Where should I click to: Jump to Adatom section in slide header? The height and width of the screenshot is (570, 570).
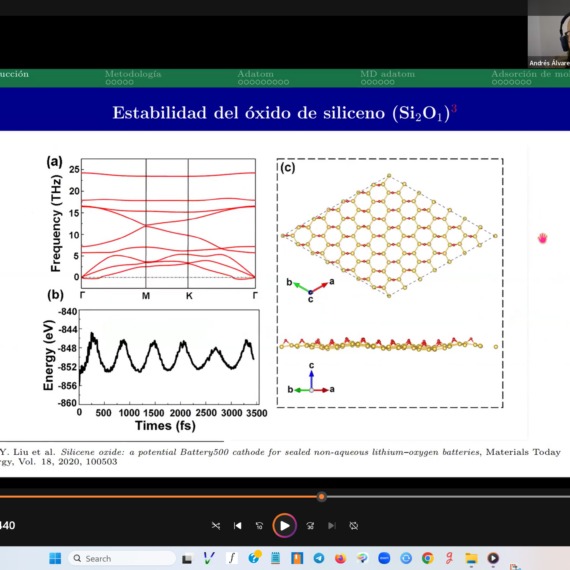(x=255, y=74)
